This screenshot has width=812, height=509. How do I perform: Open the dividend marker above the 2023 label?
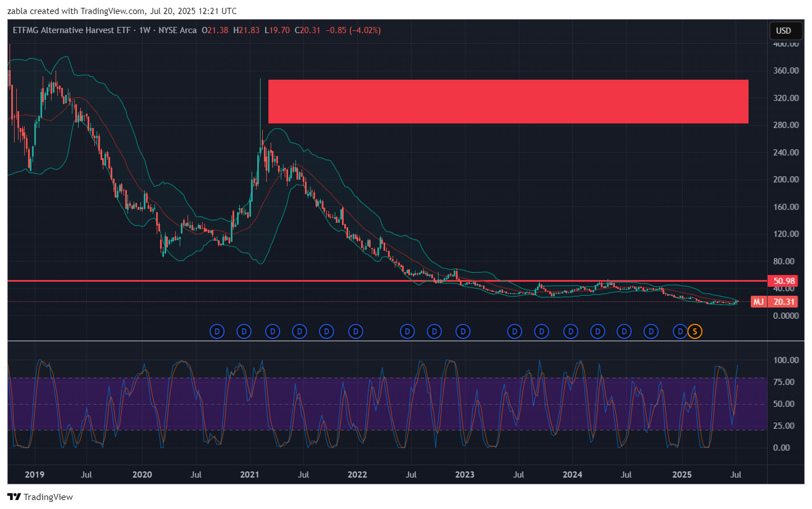[463, 332]
